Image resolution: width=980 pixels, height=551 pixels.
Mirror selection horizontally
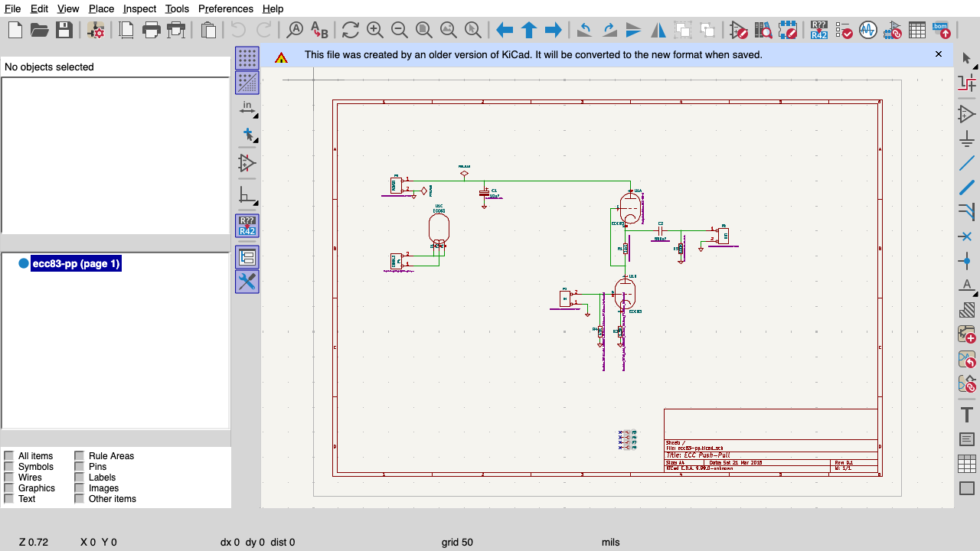point(658,30)
